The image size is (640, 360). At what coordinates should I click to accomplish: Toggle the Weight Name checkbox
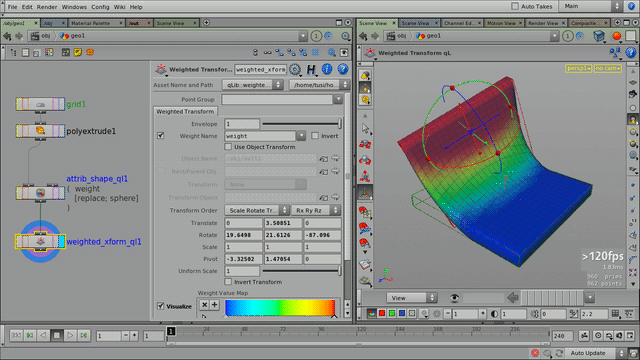[160, 136]
